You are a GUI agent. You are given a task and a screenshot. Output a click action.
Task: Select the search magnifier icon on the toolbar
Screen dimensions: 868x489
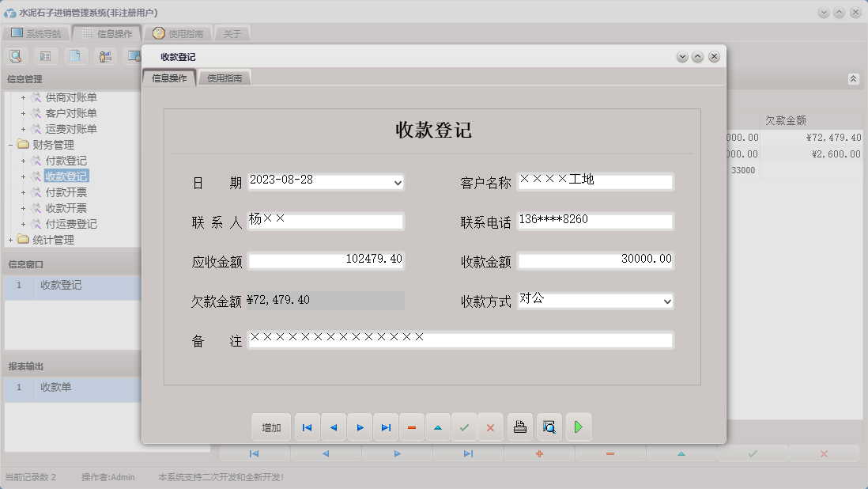(16, 56)
